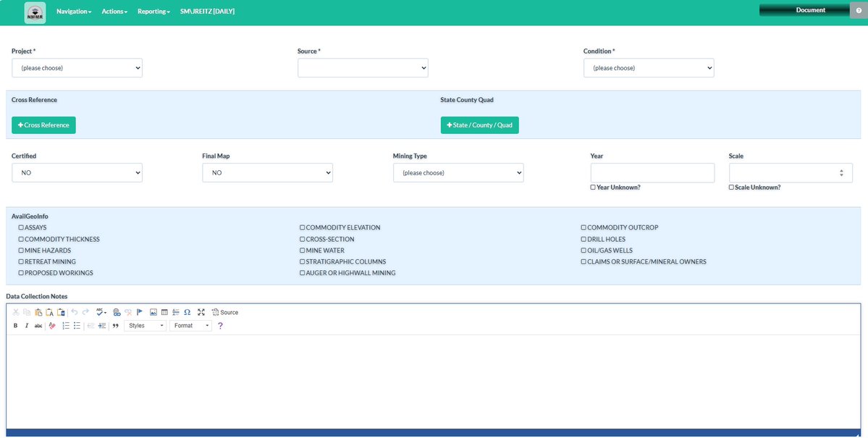
Task: Click the insert Image icon
Action: click(153, 312)
